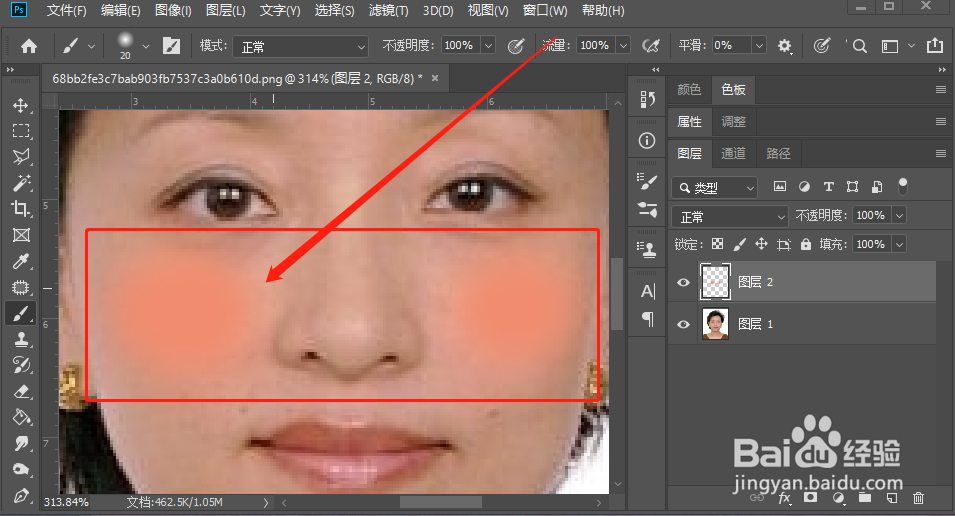Enable airbrush-style build-up

coord(650,46)
